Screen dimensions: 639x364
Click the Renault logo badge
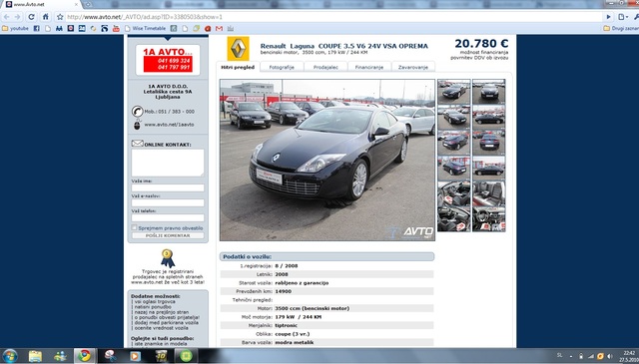[238, 49]
